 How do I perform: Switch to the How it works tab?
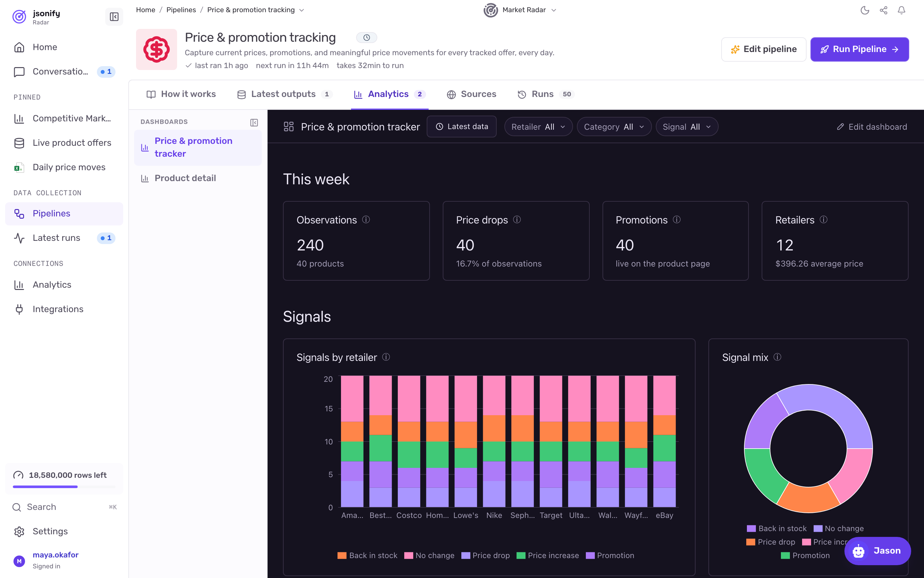coord(181,94)
